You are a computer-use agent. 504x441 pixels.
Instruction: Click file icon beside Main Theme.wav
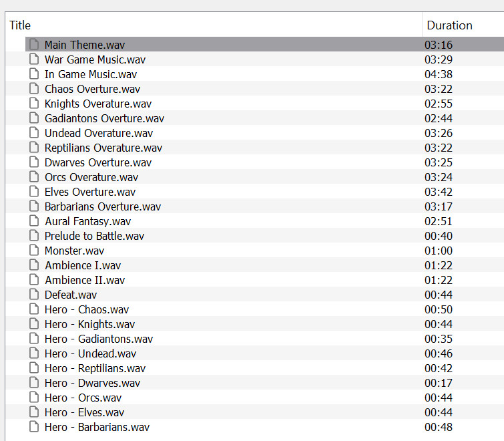coord(34,45)
